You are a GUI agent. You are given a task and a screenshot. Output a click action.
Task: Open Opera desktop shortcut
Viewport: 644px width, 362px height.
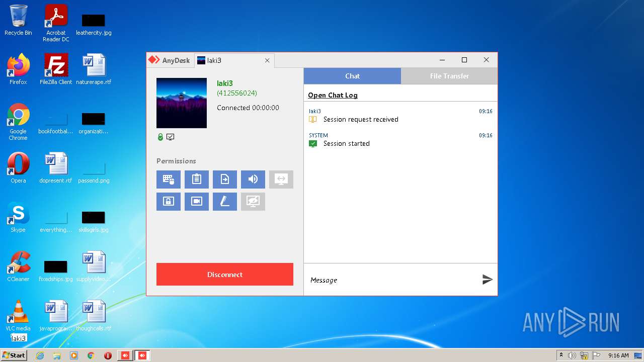18,168
